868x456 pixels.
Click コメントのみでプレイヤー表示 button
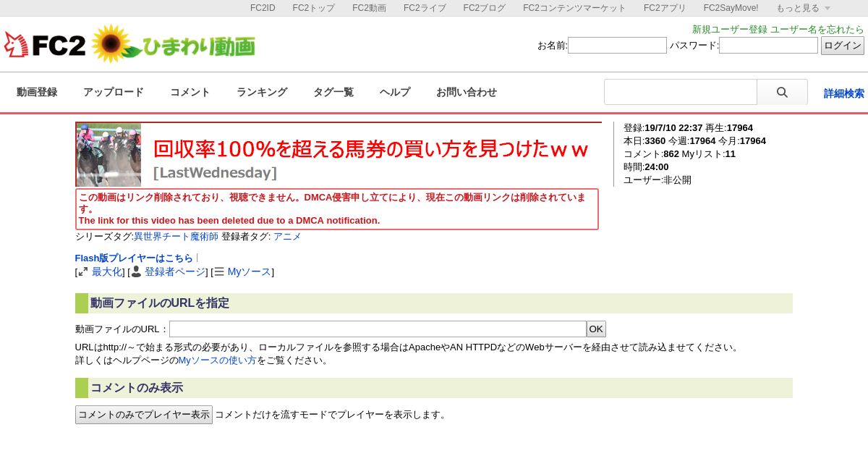point(144,415)
